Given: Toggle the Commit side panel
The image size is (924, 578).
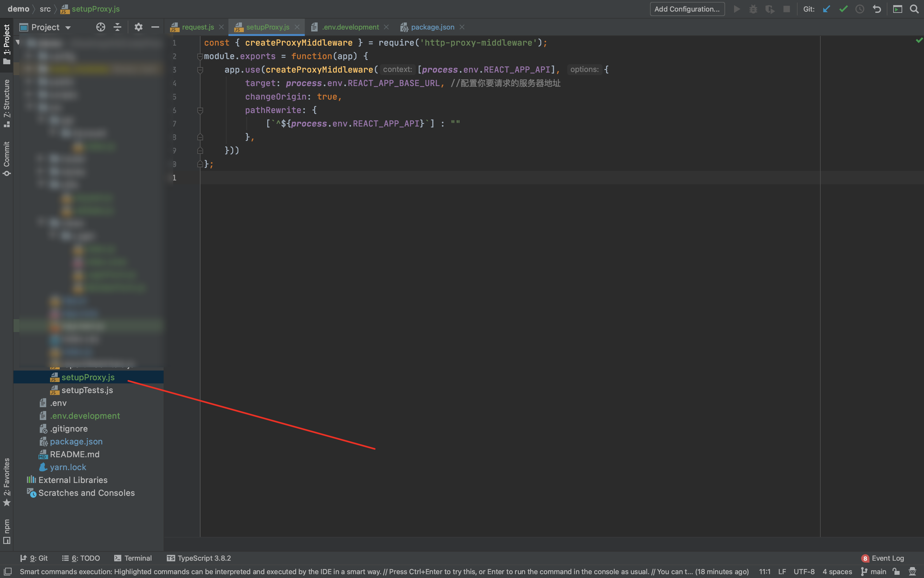Looking at the screenshot, I should coord(6,159).
